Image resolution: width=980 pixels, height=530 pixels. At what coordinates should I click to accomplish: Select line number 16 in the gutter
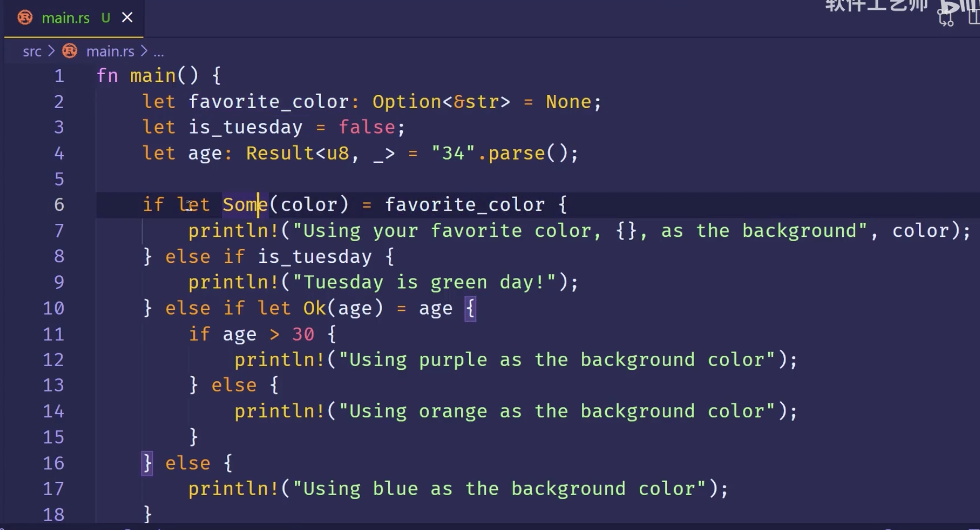click(x=53, y=463)
